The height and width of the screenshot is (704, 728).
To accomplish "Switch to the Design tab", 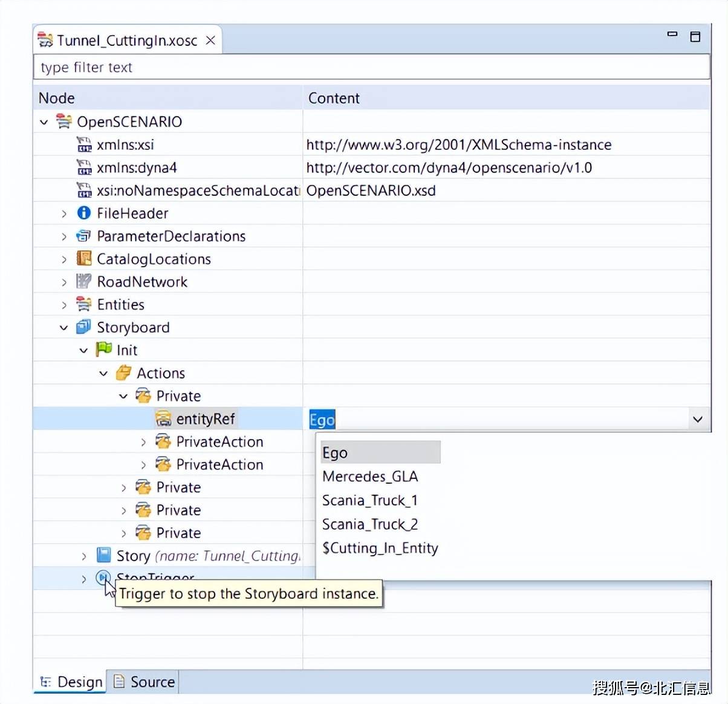I will (x=71, y=682).
